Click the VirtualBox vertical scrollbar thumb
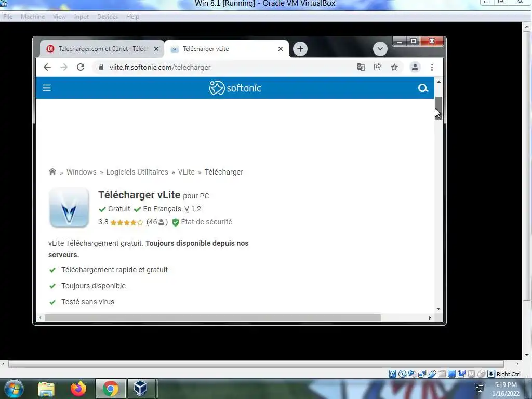 527,166
